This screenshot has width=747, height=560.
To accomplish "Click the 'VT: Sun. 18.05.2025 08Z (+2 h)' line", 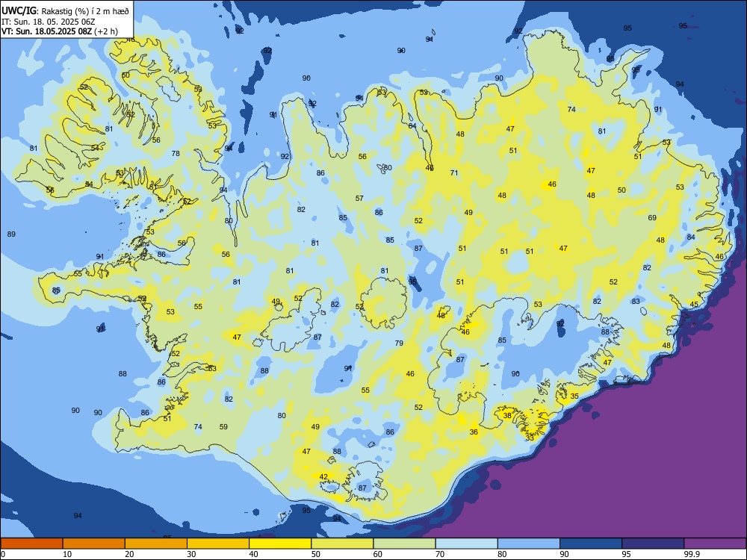I will click(x=60, y=31).
